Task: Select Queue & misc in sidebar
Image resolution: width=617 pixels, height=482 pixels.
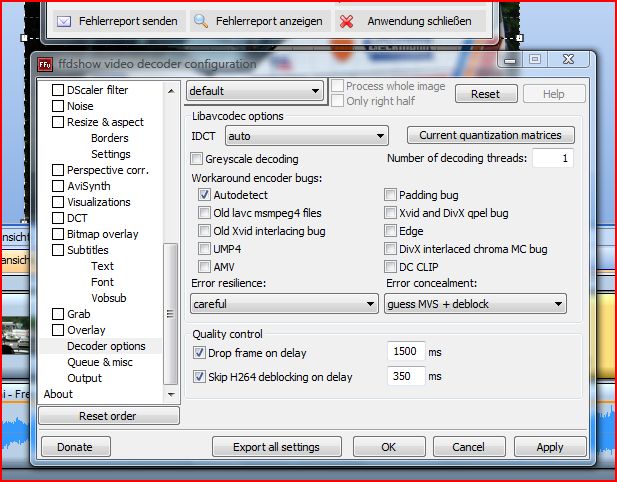Action: [x=99, y=362]
